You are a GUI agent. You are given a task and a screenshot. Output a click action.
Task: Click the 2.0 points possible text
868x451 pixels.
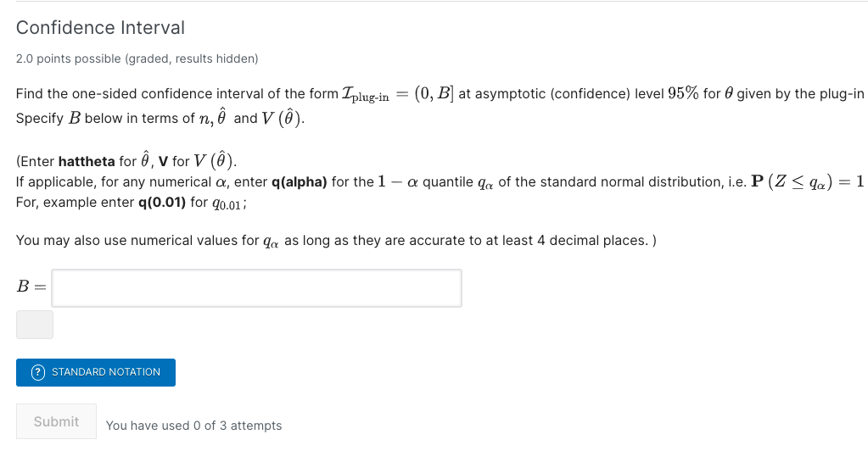(x=137, y=58)
